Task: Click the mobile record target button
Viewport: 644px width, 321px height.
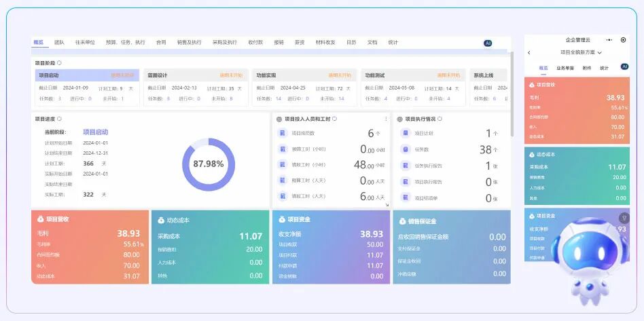Action: click(x=623, y=40)
